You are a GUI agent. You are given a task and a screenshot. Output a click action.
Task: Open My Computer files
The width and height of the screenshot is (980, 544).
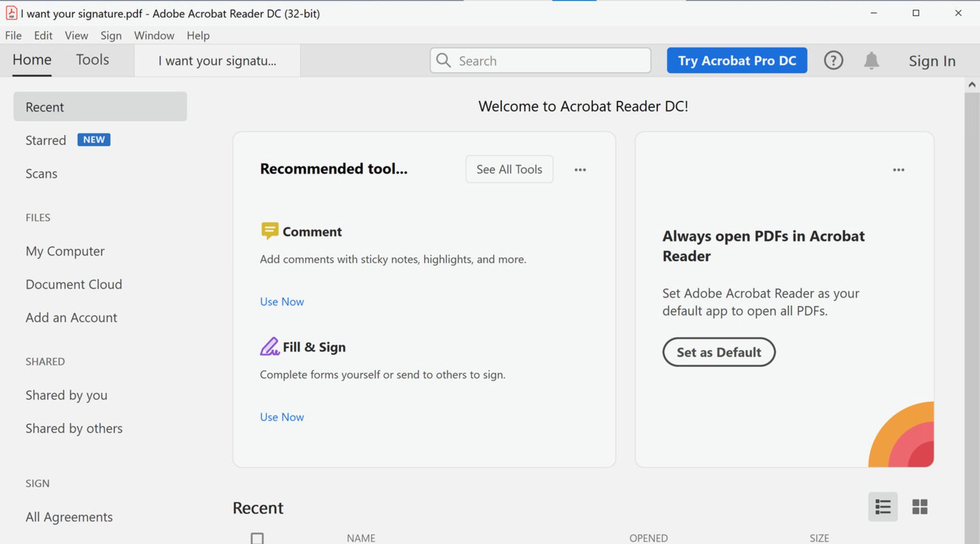(65, 251)
